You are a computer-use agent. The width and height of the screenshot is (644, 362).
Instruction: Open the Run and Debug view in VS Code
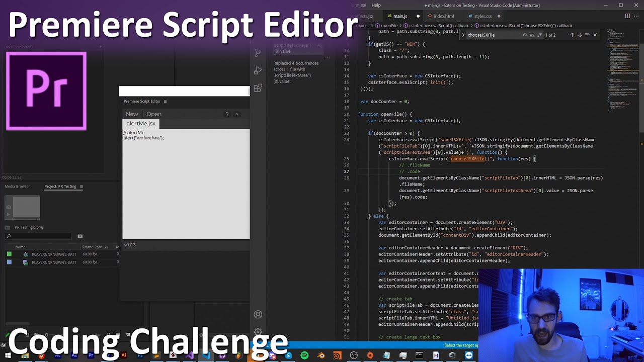point(258,70)
